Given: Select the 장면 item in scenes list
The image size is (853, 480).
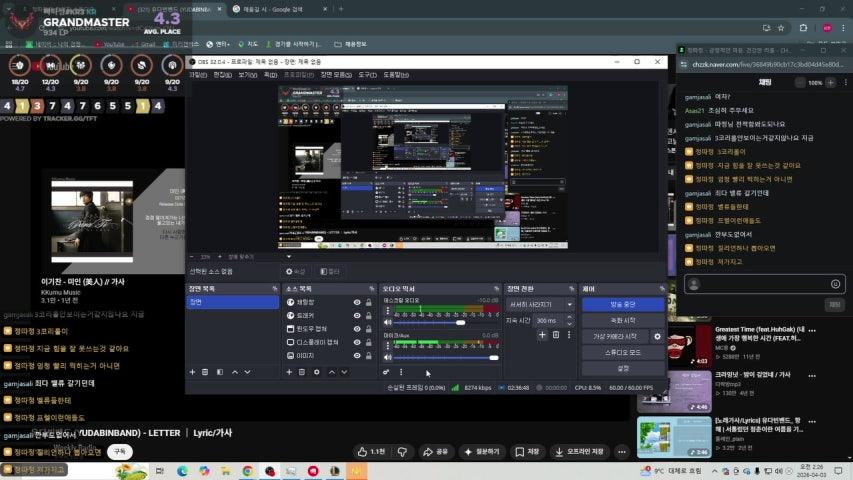Looking at the screenshot, I should 232,302.
